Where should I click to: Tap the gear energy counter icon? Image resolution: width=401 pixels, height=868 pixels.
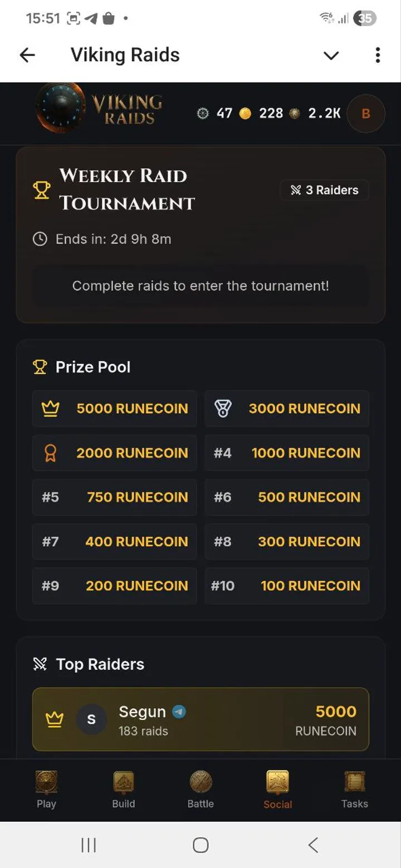[x=203, y=114]
